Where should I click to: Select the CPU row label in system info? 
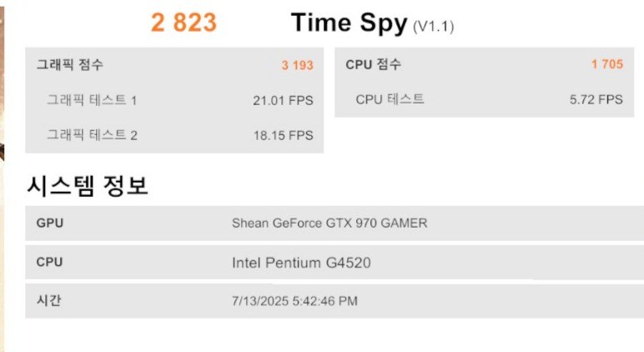coord(49,262)
